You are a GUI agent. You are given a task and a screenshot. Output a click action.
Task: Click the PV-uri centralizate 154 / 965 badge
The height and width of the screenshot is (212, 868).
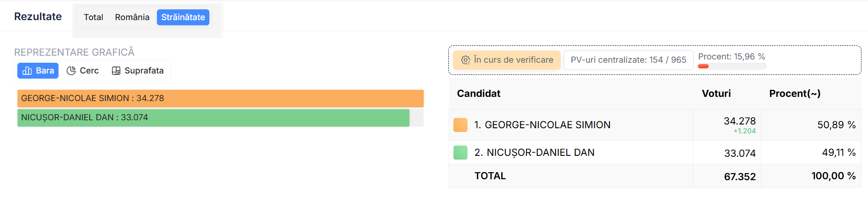click(x=628, y=60)
